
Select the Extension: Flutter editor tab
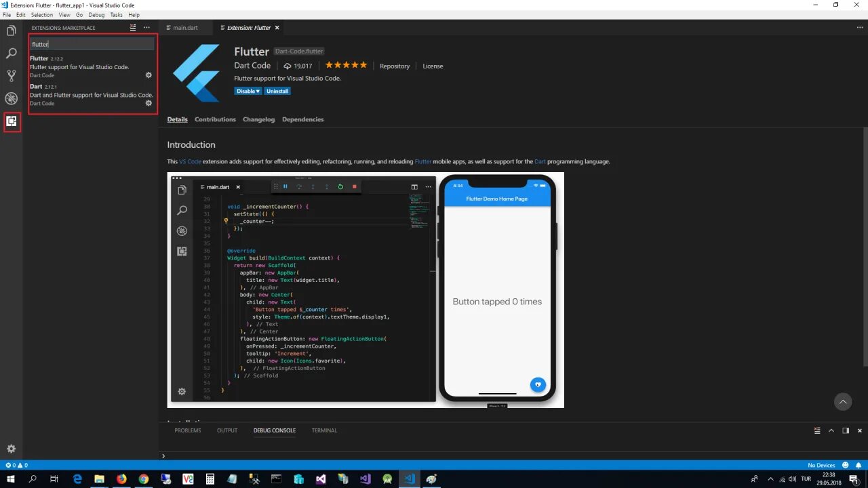click(x=249, y=28)
